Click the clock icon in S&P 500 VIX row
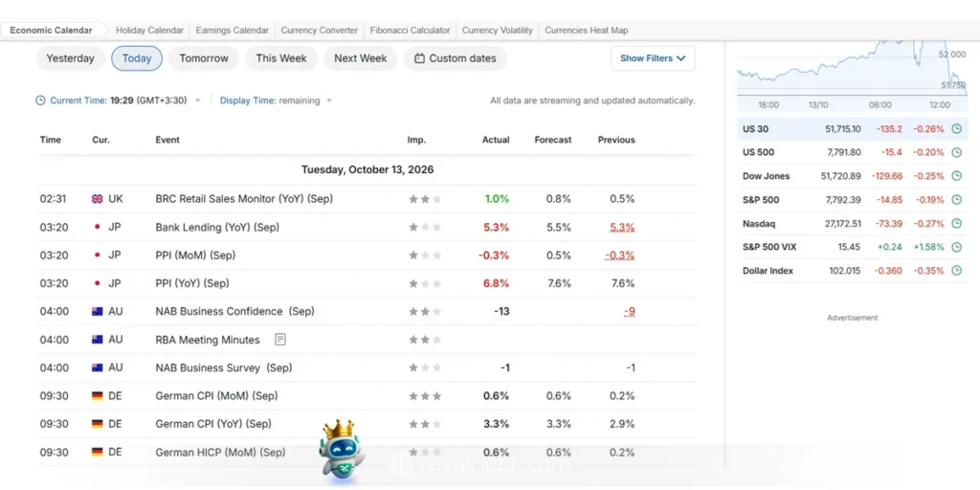This screenshot has width=980, height=490. [x=956, y=247]
